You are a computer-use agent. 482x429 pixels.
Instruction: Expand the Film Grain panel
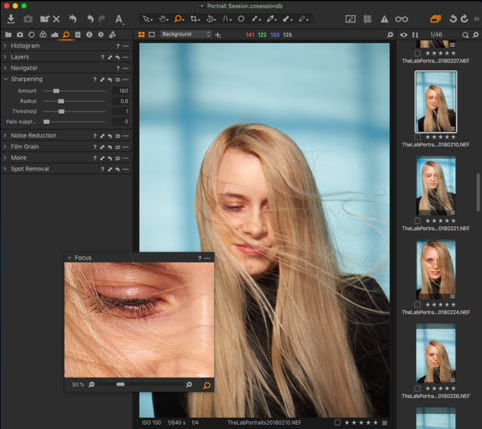coord(5,147)
